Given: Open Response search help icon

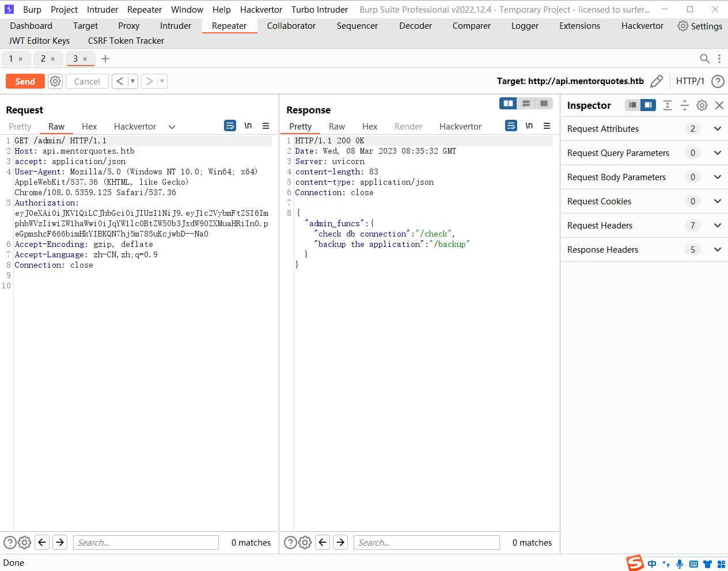Looking at the screenshot, I should 290,542.
